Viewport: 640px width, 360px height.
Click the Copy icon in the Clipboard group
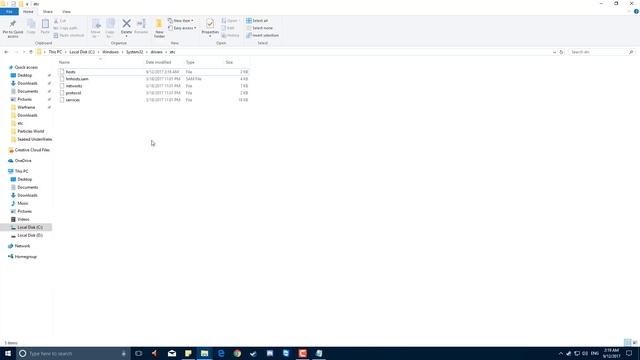pyautogui.click(x=31, y=24)
